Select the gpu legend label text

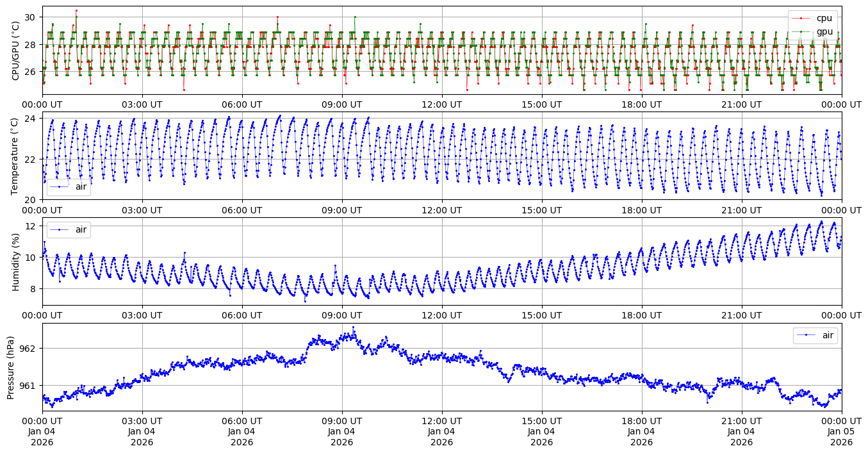[824, 31]
